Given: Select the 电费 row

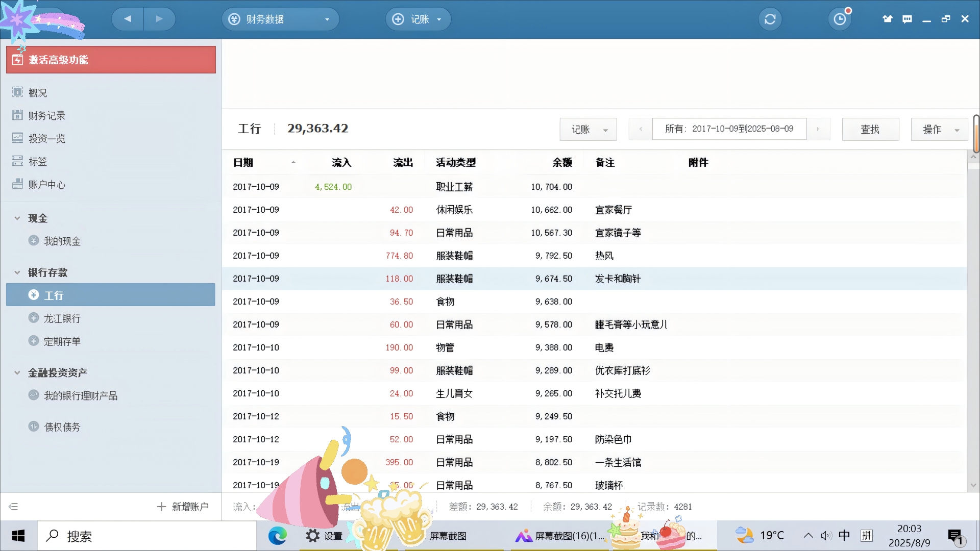Looking at the screenshot, I should click(594, 347).
